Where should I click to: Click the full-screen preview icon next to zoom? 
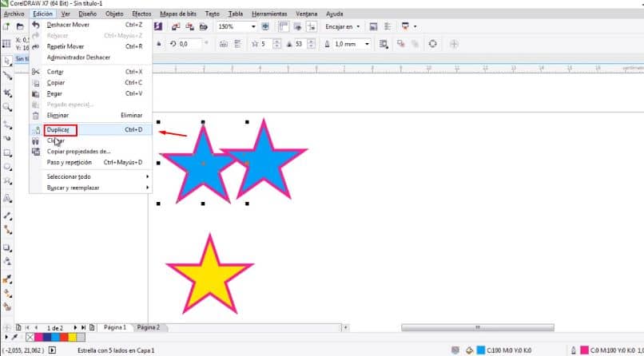click(x=265, y=26)
